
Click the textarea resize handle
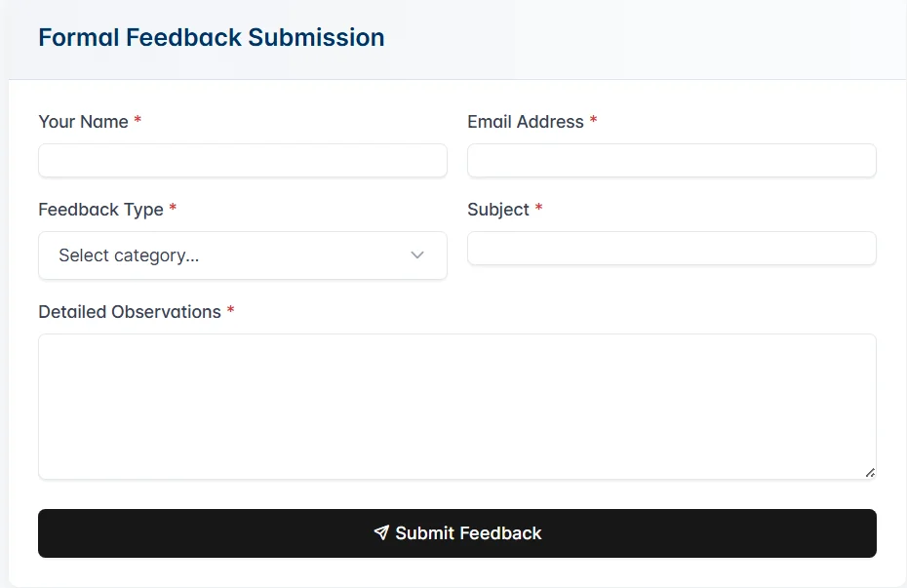pos(869,473)
